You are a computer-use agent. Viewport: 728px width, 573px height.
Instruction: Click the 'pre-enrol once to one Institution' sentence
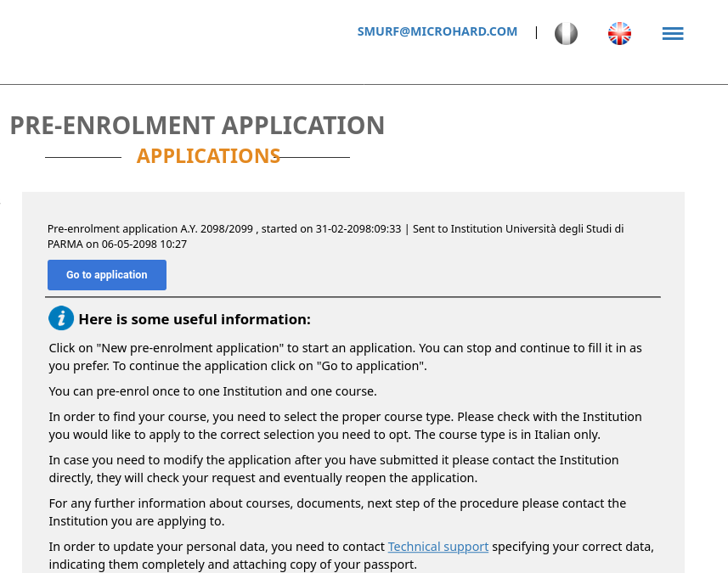click(212, 391)
